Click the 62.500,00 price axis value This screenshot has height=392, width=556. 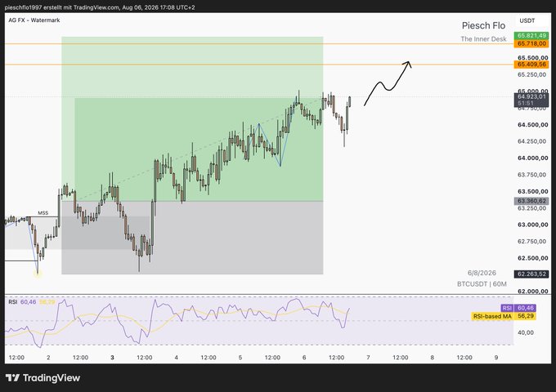(x=532, y=258)
